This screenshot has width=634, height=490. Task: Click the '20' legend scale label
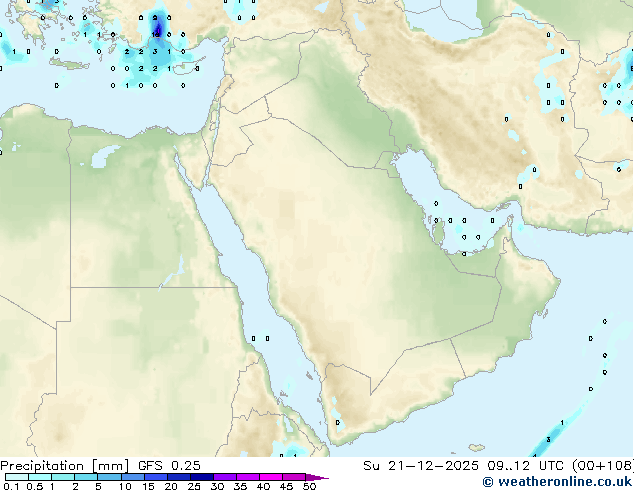(x=171, y=486)
